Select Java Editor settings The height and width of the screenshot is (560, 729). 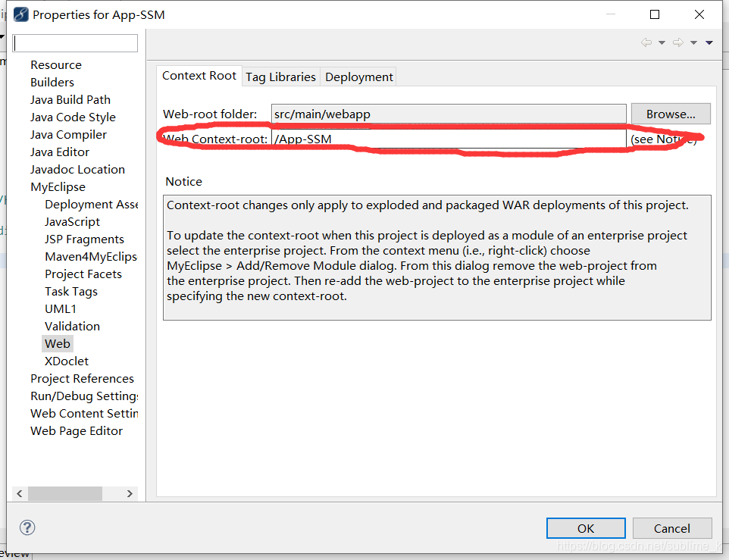[x=60, y=152]
